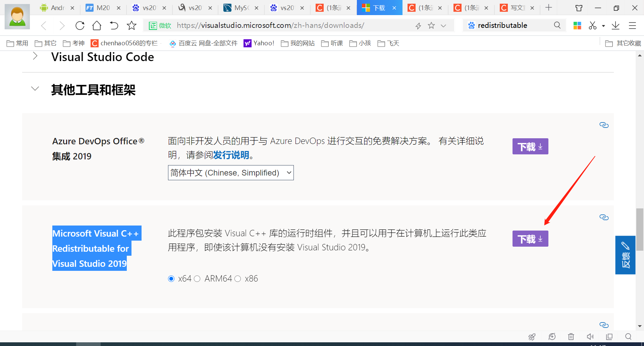Image resolution: width=644 pixels, height=346 pixels.
Task: Open the hamburger menu at top right
Action: [633, 25]
